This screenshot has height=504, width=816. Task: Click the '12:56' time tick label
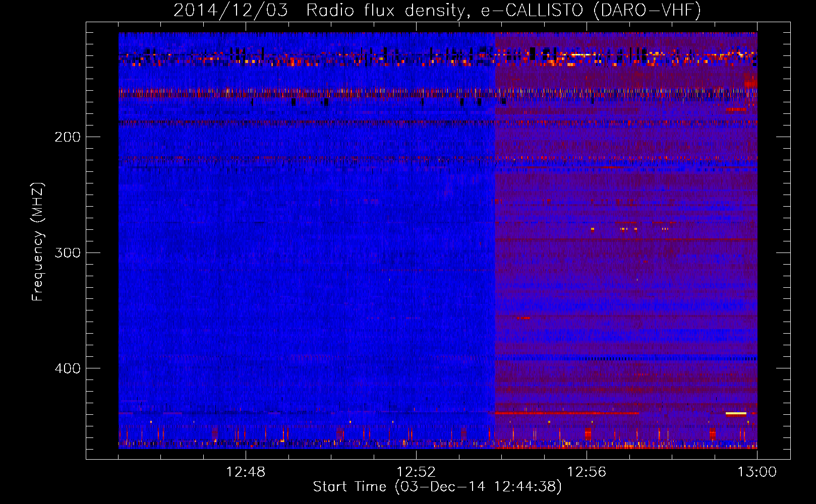(587, 472)
